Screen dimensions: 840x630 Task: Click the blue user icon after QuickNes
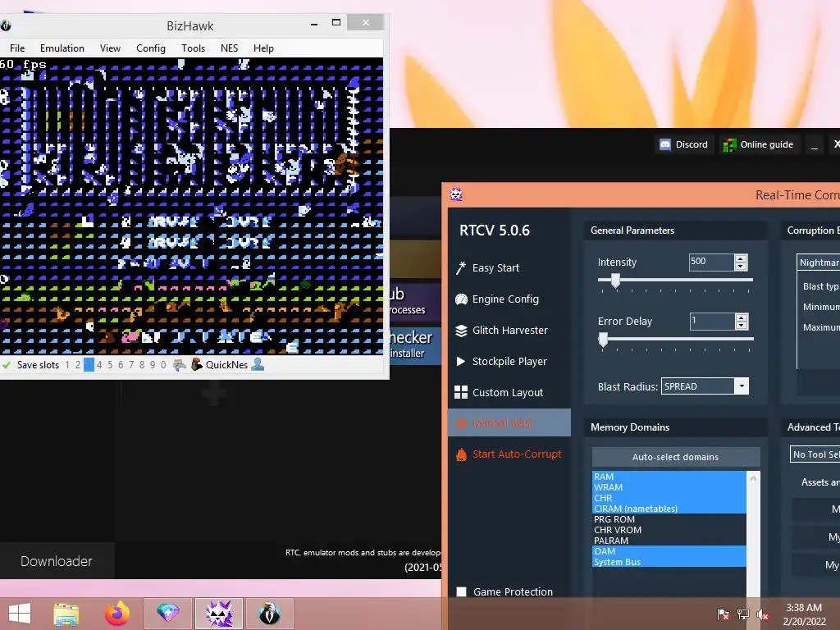[258, 364]
